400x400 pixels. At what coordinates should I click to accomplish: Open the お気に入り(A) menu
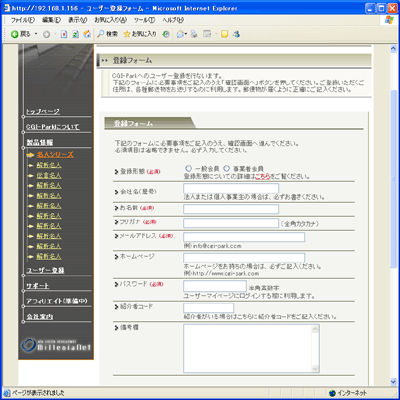pos(110,20)
